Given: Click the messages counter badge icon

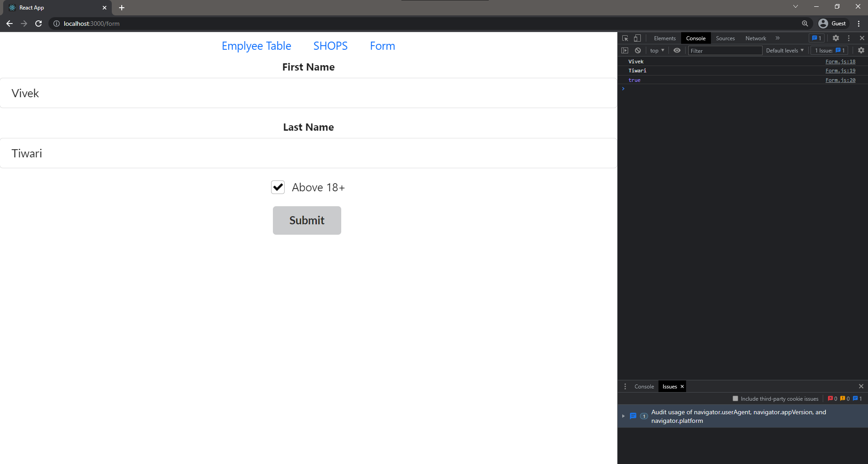Looking at the screenshot, I should 817,38.
